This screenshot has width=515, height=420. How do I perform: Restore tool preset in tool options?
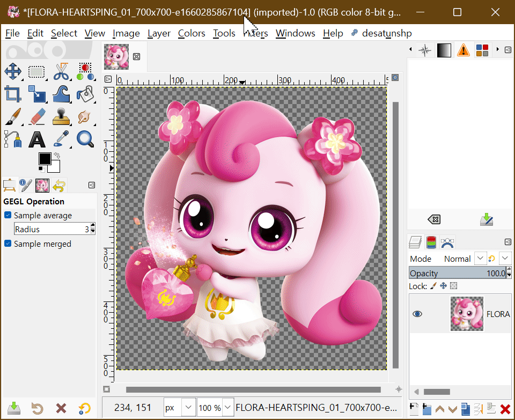[37, 409]
